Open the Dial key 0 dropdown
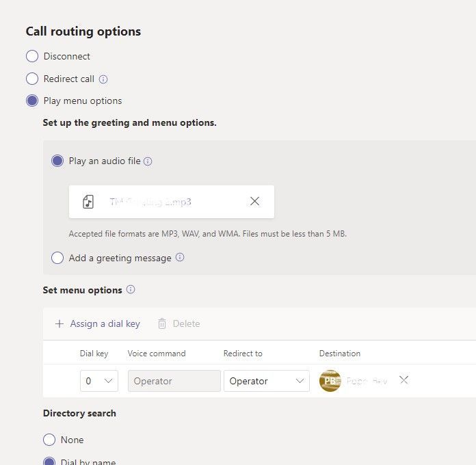The height and width of the screenshot is (465, 476). point(99,381)
